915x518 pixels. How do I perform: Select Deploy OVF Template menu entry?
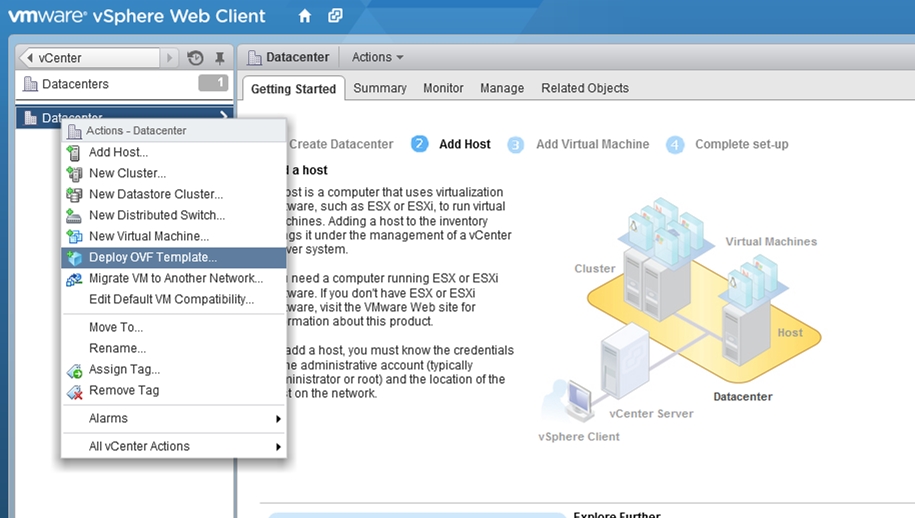(152, 257)
